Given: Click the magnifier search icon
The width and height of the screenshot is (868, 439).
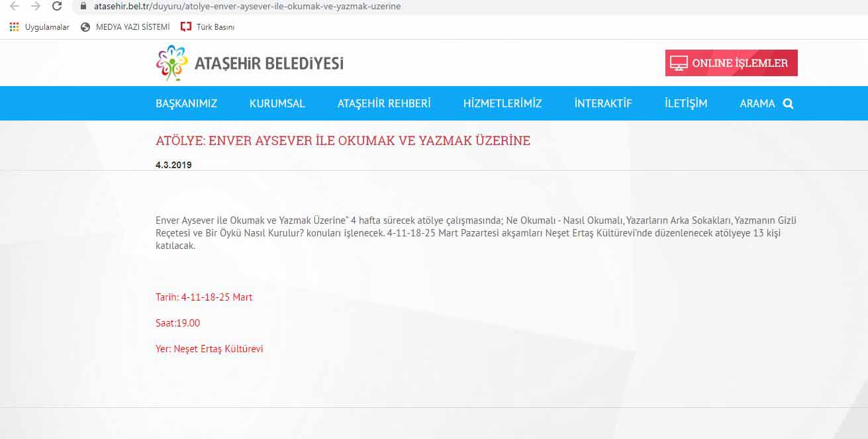Looking at the screenshot, I should point(788,103).
